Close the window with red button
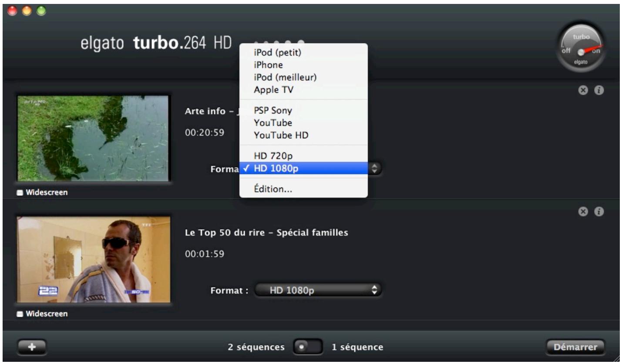The image size is (622, 364). pyautogui.click(x=13, y=10)
